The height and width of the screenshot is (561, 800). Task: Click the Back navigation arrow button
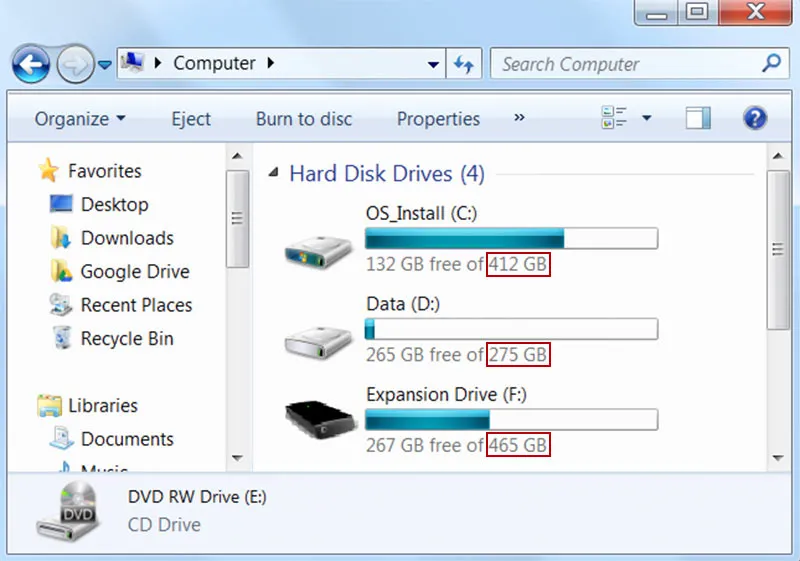point(31,65)
